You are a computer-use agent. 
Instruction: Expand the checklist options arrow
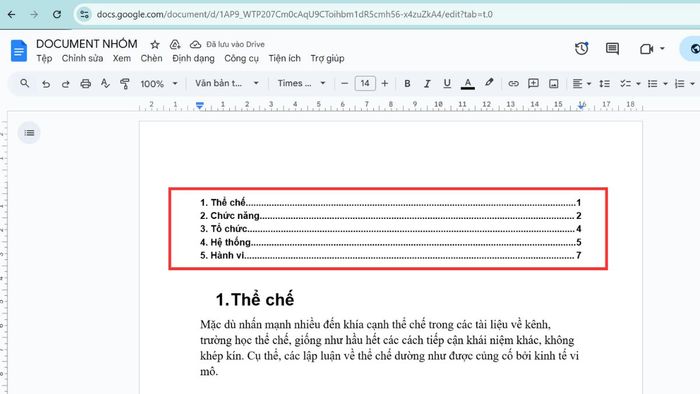click(638, 84)
